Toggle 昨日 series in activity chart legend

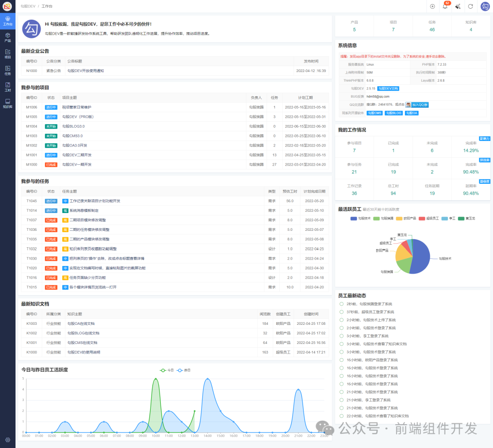point(184,370)
